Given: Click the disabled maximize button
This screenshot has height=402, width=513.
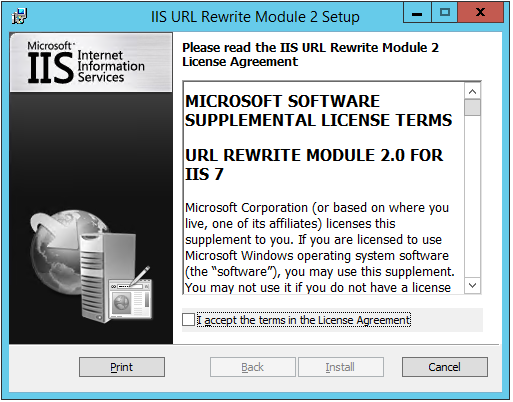Looking at the screenshot, I should tap(445, 13).
